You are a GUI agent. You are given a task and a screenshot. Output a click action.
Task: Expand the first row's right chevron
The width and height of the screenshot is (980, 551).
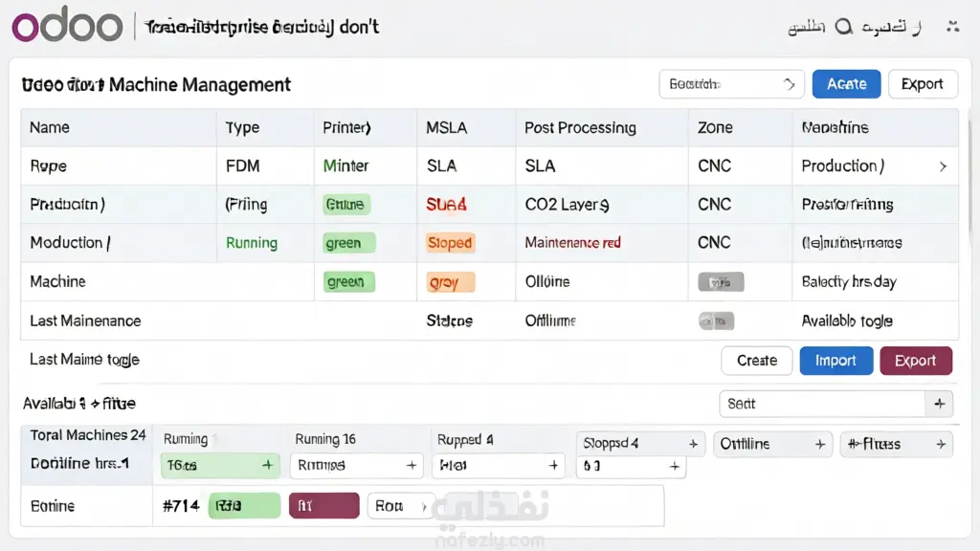tap(943, 166)
